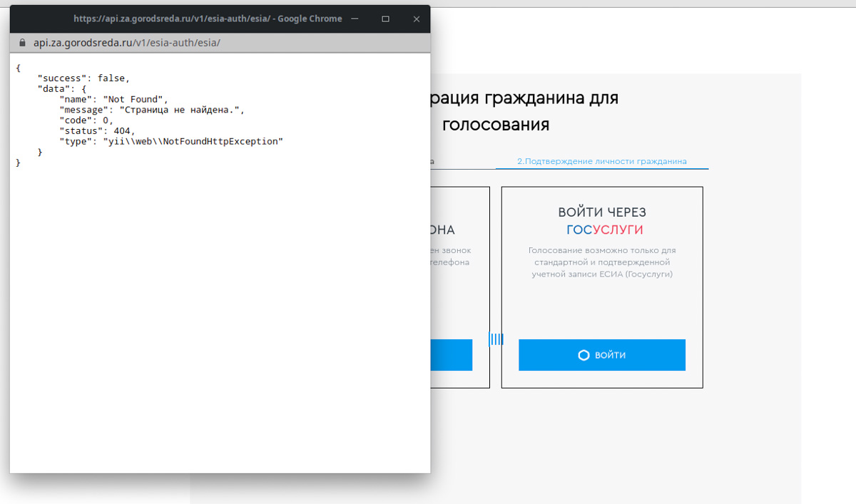Screen dimensions: 856x504
Task: Close the esia-auth Chrome popup window
Action: coord(416,19)
